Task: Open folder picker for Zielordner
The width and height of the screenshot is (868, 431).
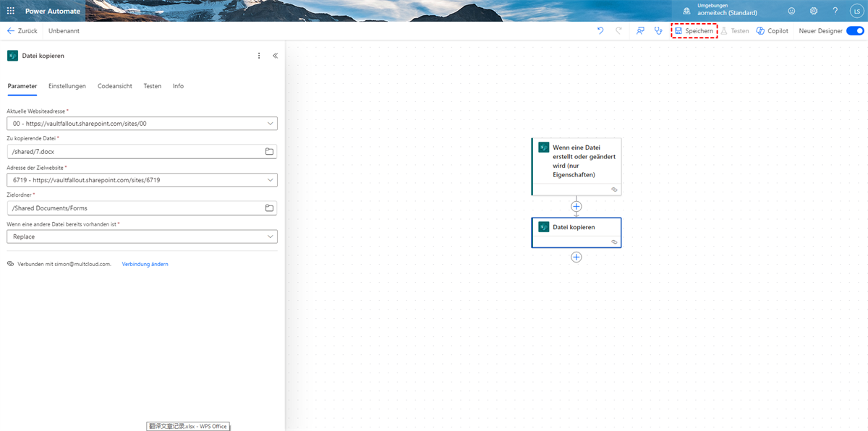Action: click(270, 208)
